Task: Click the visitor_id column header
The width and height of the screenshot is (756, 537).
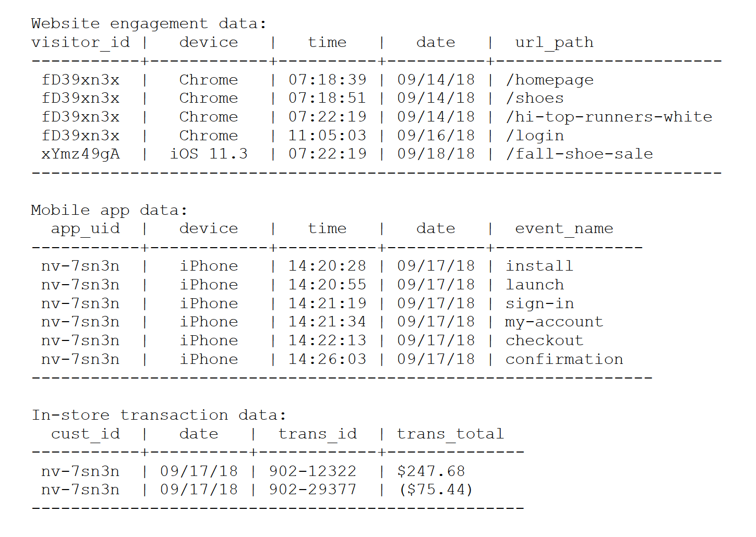Action: [x=80, y=42]
